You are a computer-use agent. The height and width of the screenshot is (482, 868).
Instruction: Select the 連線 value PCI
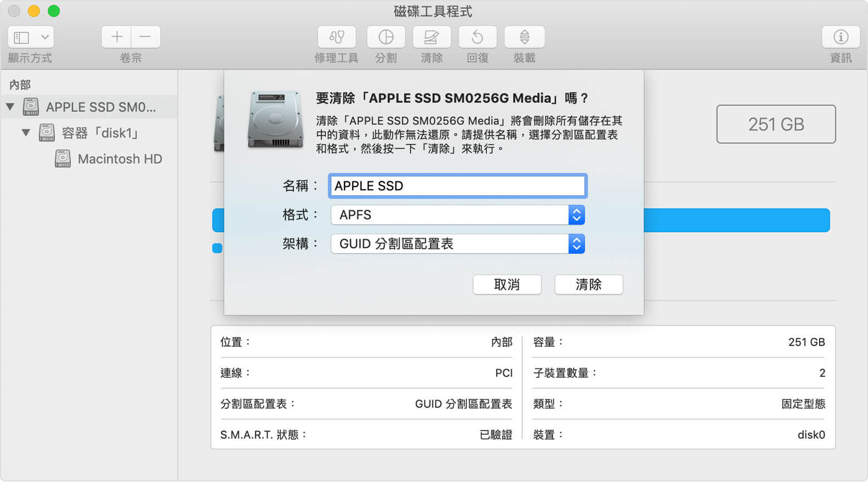pos(504,373)
